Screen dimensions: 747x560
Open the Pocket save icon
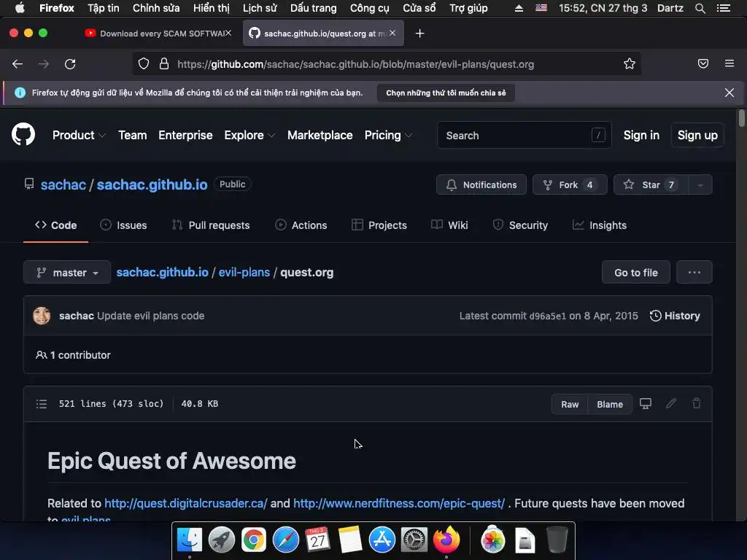click(x=703, y=63)
